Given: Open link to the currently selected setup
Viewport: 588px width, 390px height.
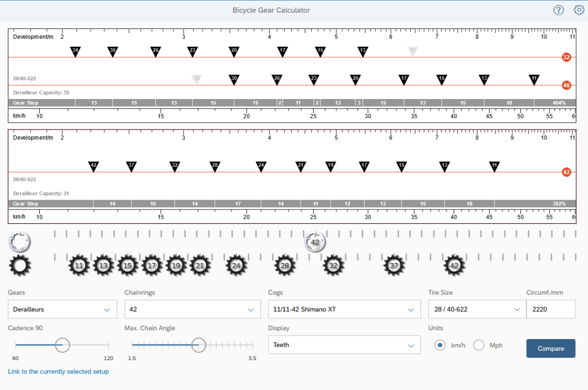Looking at the screenshot, I should [58, 372].
